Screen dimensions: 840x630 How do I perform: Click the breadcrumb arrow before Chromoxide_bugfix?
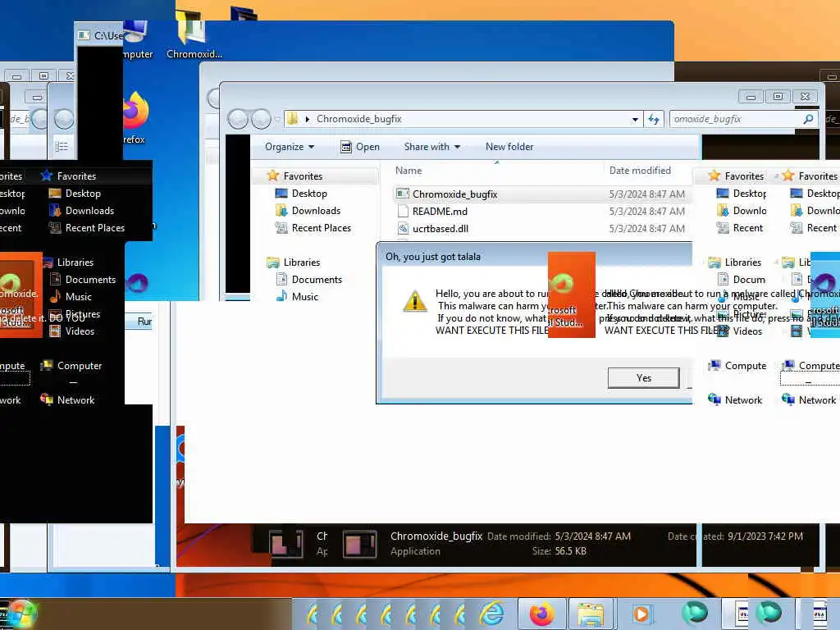point(308,119)
